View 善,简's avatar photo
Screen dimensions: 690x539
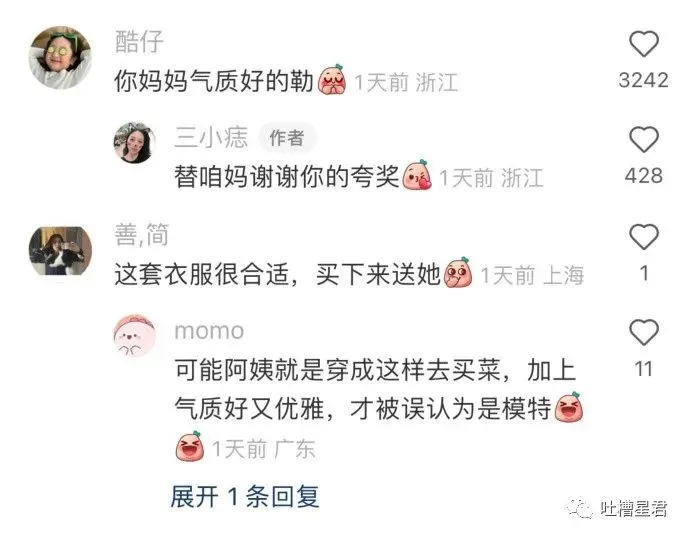(x=60, y=251)
